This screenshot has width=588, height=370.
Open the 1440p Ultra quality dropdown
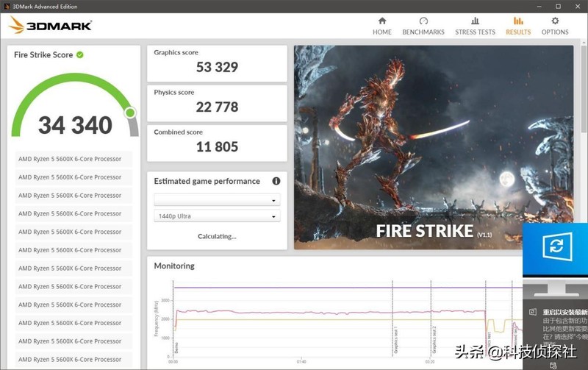click(217, 216)
